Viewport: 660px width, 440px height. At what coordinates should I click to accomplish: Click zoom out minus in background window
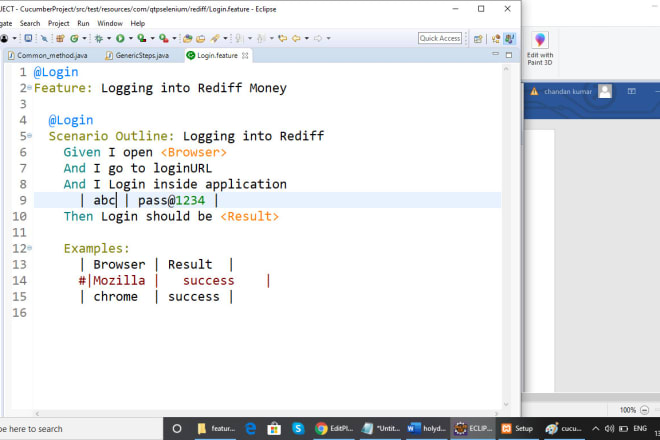click(x=644, y=410)
